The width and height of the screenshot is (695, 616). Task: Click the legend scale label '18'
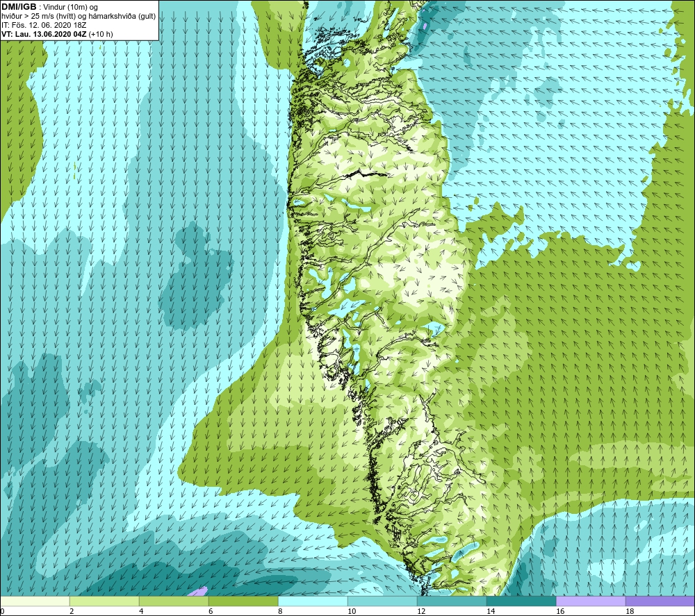pyautogui.click(x=630, y=612)
